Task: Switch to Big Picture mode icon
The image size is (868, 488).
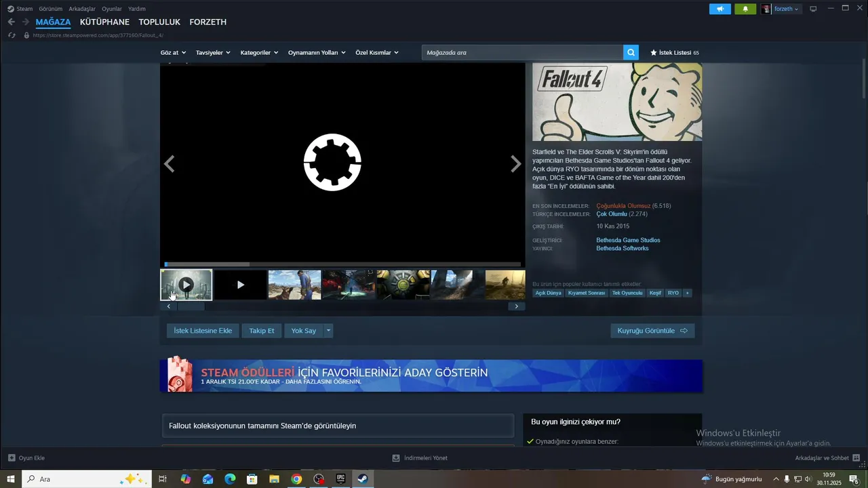Action: 813,9
